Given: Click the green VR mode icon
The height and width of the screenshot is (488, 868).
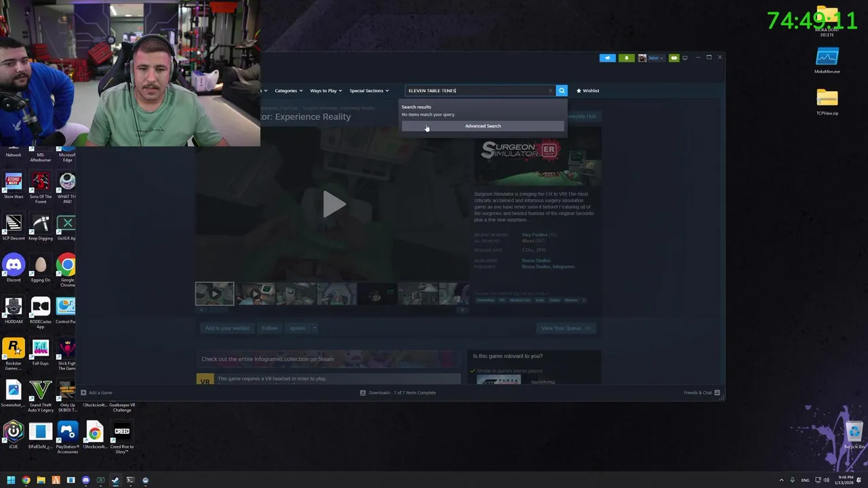Looking at the screenshot, I should coord(674,58).
